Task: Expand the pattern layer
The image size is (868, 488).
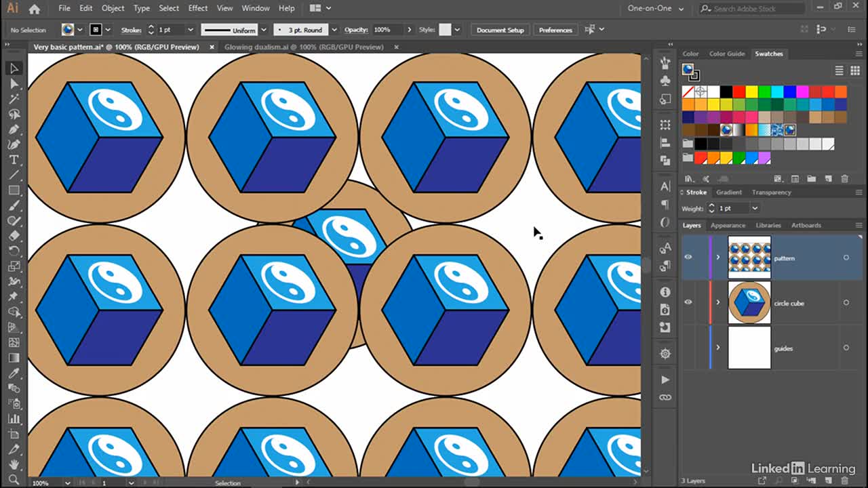Action: 718,258
